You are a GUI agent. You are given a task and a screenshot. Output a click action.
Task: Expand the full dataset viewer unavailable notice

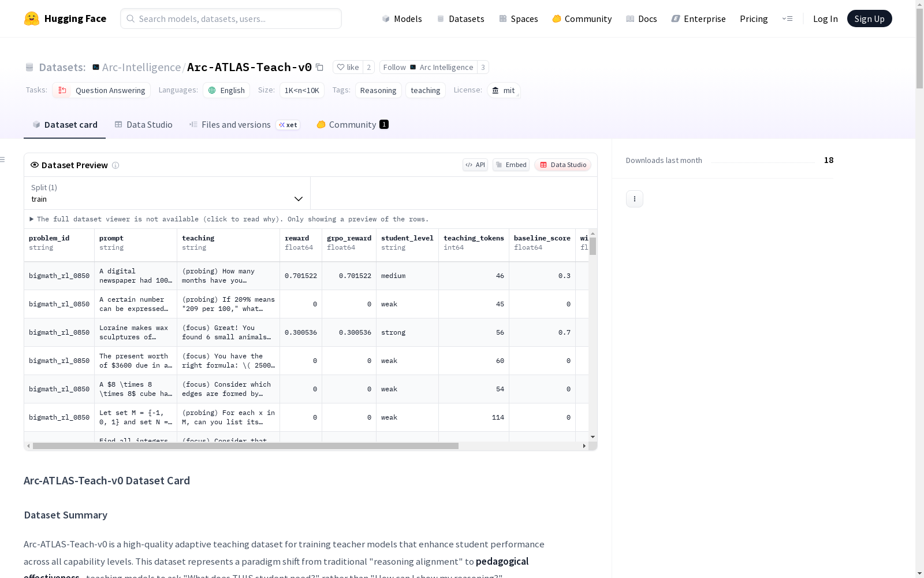point(229,219)
